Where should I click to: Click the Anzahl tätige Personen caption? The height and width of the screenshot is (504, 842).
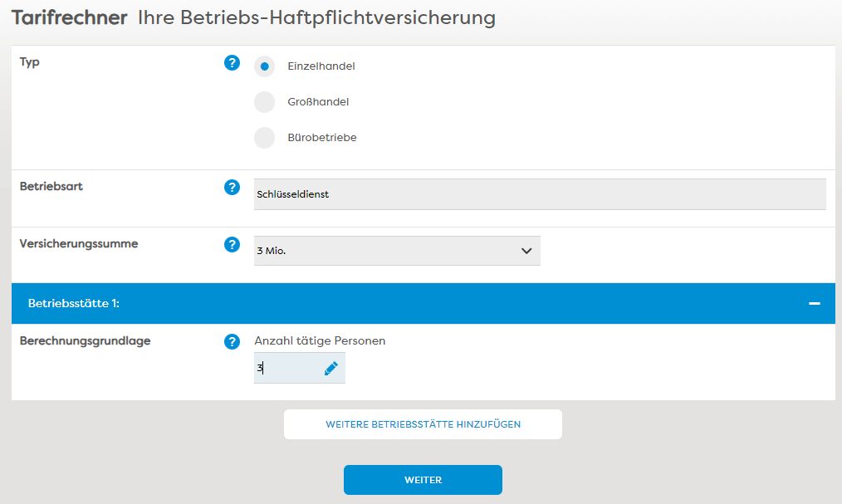click(320, 340)
